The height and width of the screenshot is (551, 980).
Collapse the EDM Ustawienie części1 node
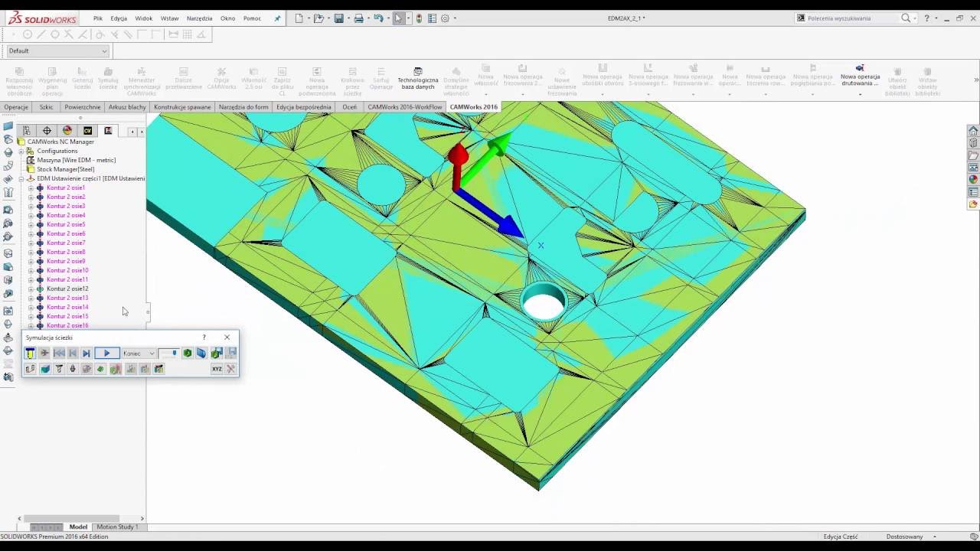pyautogui.click(x=21, y=178)
